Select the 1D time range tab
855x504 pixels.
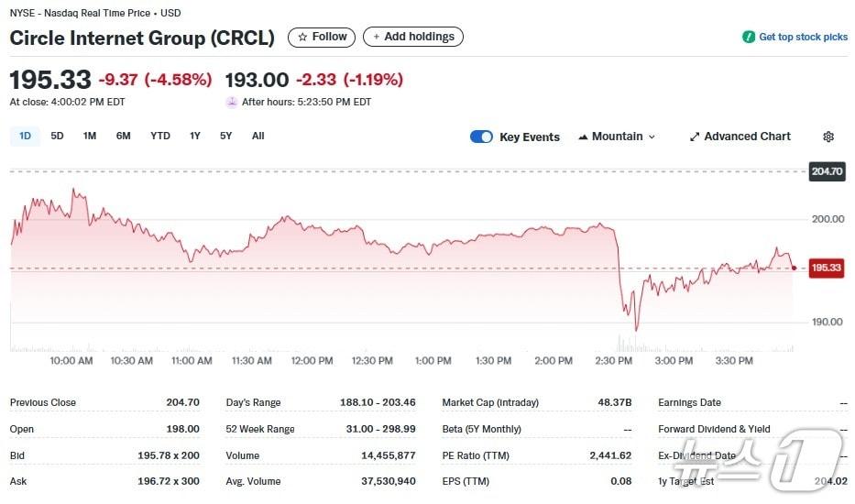pyautogui.click(x=25, y=136)
